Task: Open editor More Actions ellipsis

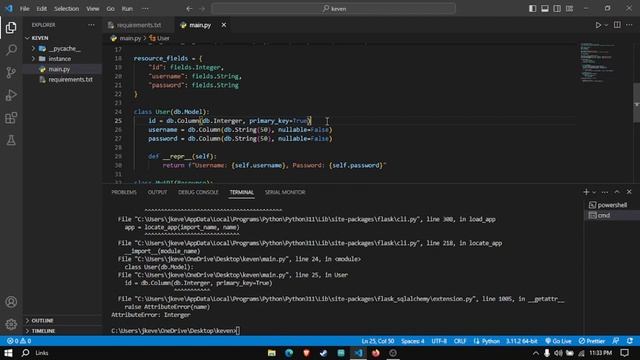Action: tap(629, 25)
